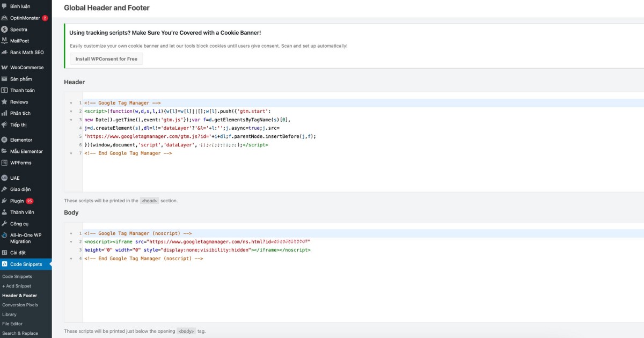Click the Elementor icon in the sidebar
The image size is (644, 338).
5,140
